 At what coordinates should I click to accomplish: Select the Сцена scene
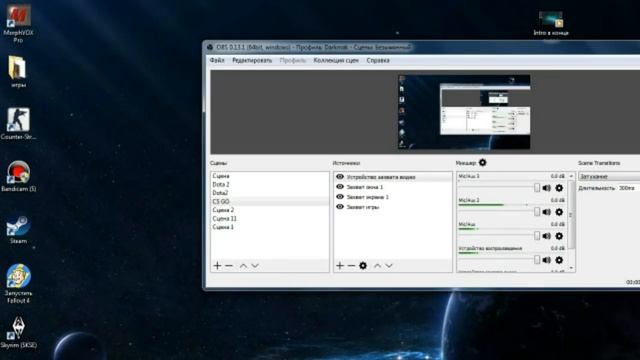click(x=270, y=176)
